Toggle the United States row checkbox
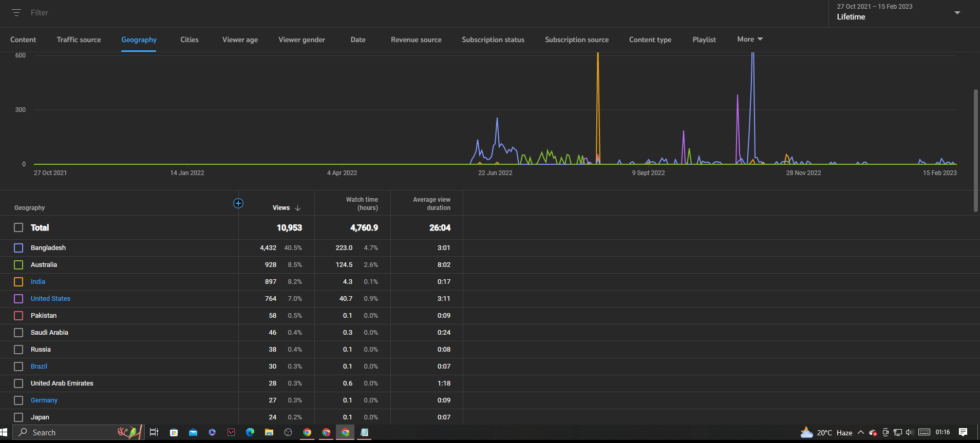980x443 pixels. [18, 299]
